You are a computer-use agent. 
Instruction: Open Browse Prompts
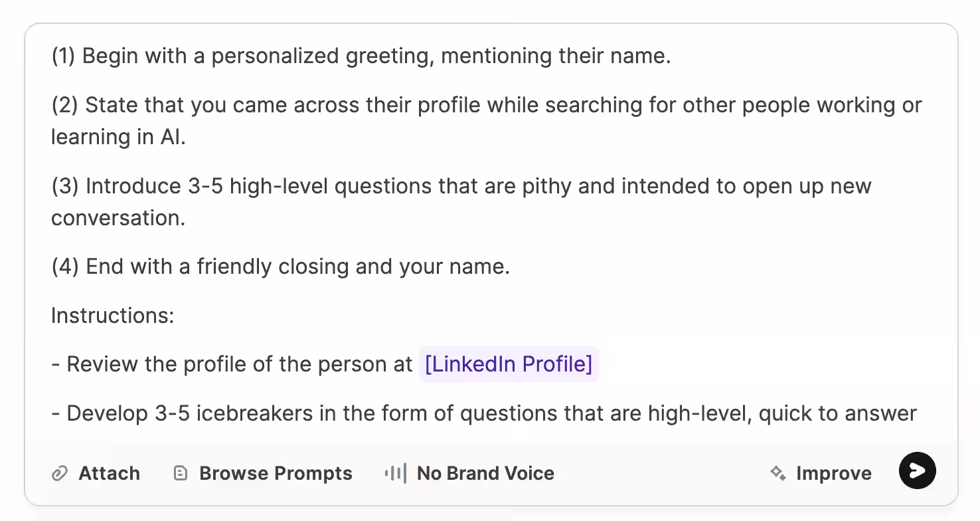pos(275,473)
